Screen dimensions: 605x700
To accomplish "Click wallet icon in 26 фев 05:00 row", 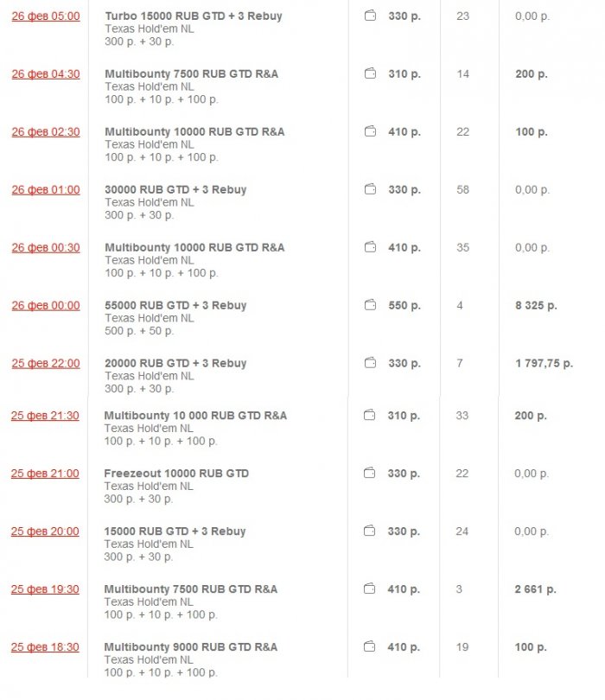I will pyautogui.click(x=370, y=16).
